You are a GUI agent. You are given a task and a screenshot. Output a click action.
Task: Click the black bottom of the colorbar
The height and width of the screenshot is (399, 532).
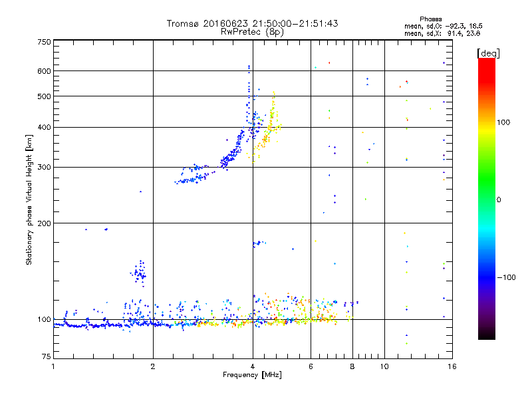click(487, 334)
